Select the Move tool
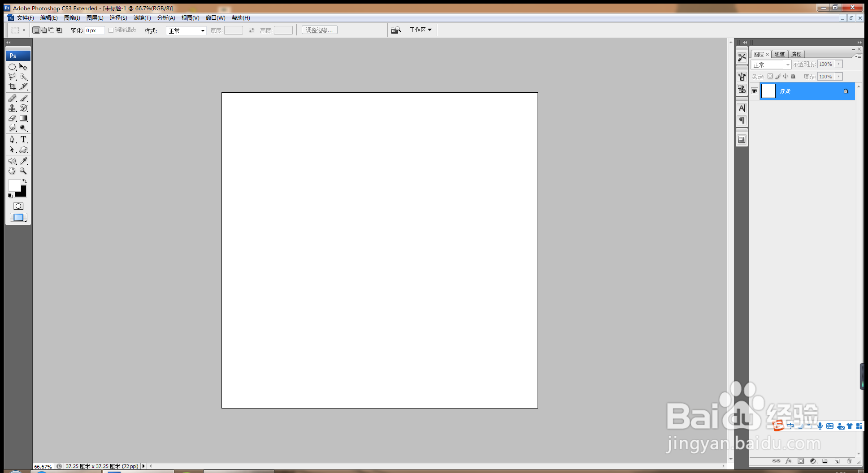868x473 pixels. pos(24,67)
